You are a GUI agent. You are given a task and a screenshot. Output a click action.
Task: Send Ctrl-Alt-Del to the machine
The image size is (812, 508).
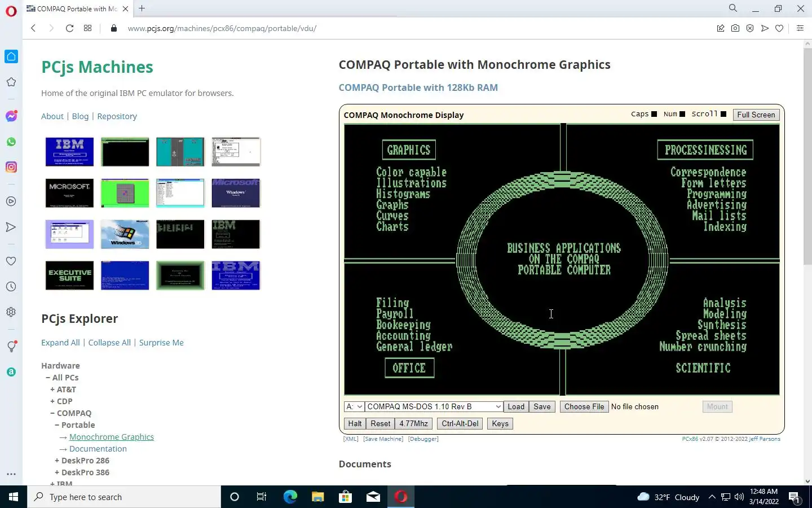[x=460, y=423]
